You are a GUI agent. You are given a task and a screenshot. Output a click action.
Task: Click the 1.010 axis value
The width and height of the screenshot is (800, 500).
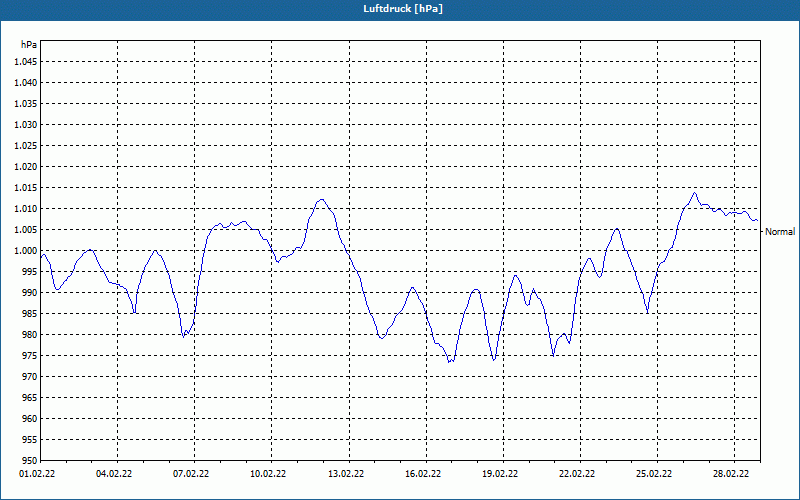(x=26, y=209)
